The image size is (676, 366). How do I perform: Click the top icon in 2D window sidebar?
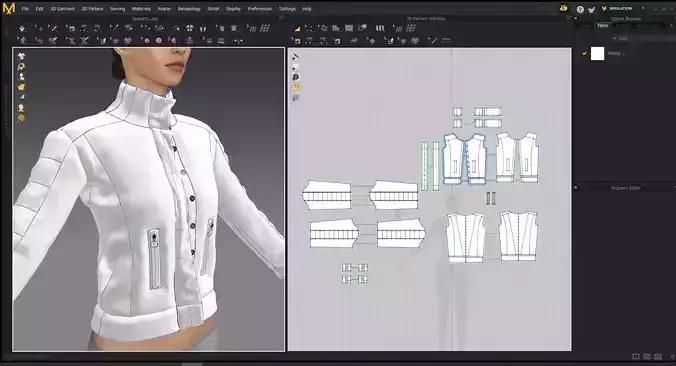pyautogui.click(x=296, y=56)
